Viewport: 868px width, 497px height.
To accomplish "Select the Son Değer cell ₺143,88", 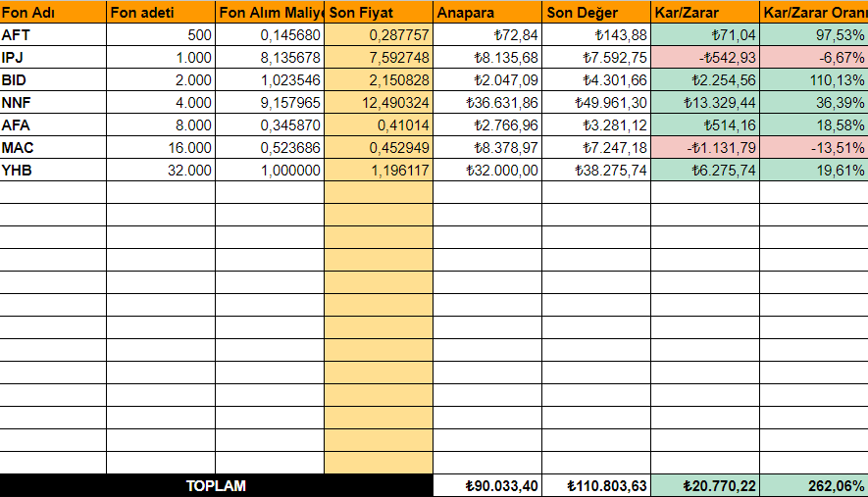I will (596, 35).
